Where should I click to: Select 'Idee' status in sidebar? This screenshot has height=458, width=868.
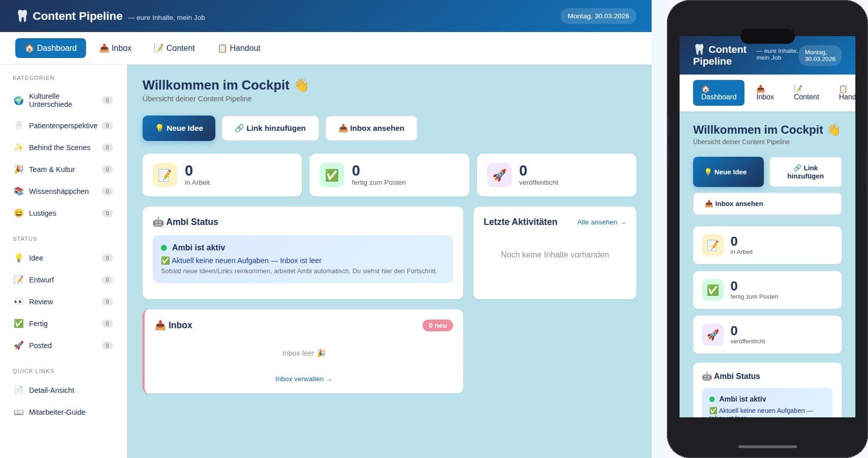[x=63, y=258]
